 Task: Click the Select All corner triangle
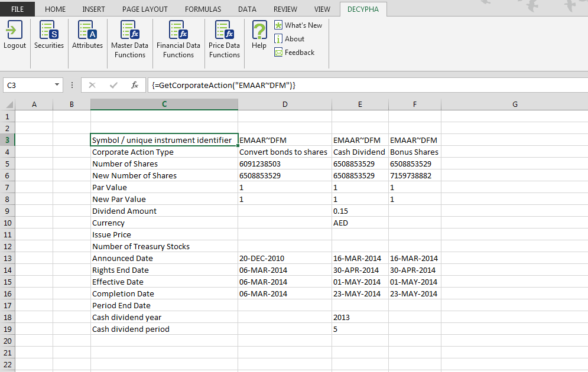tap(9, 105)
